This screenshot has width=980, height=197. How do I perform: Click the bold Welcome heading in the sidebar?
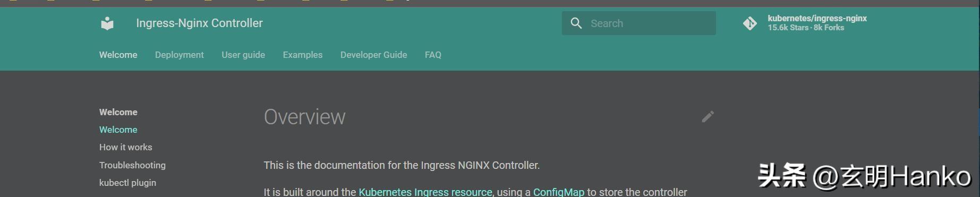pos(118,112)
